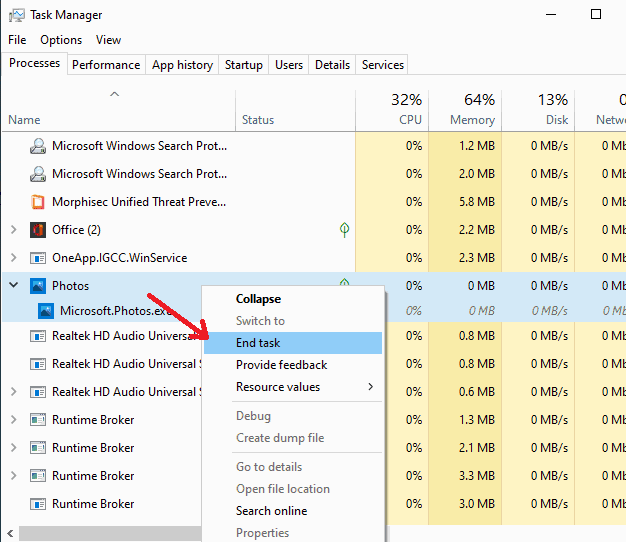Click the first Realtek HD Audio row icon
Viewport: 626px width, 542px height.
(38, 336)
